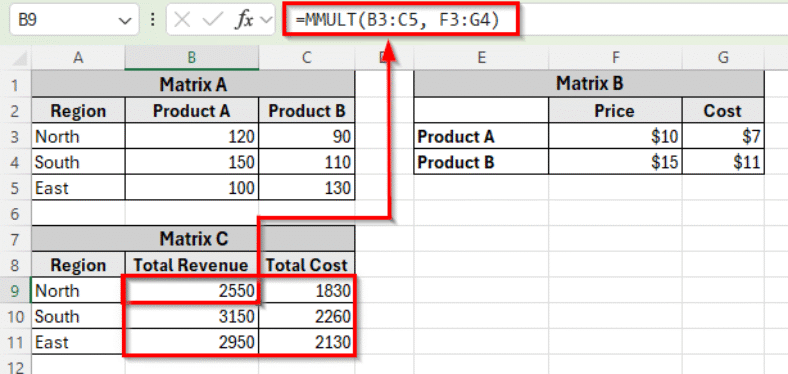Click the 'East' cell in row 11

click(78, 342)
